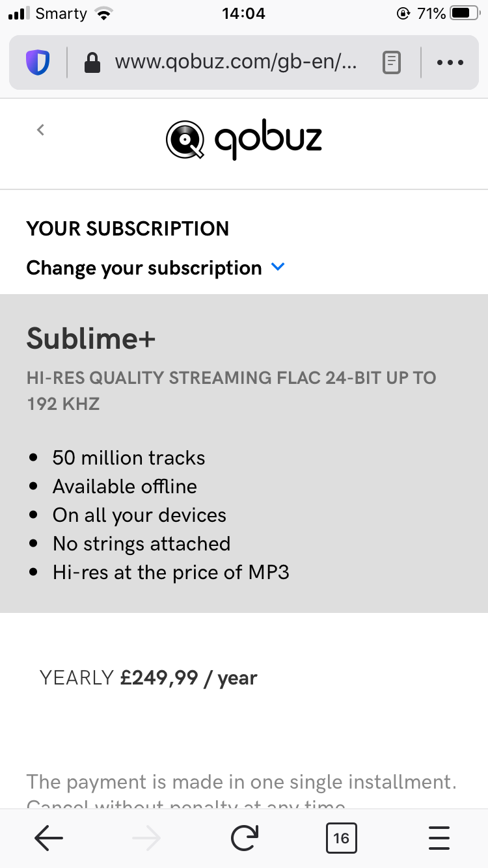
Task: Tap the Sublime+ plan heading
Action: (x=91, y=338)
